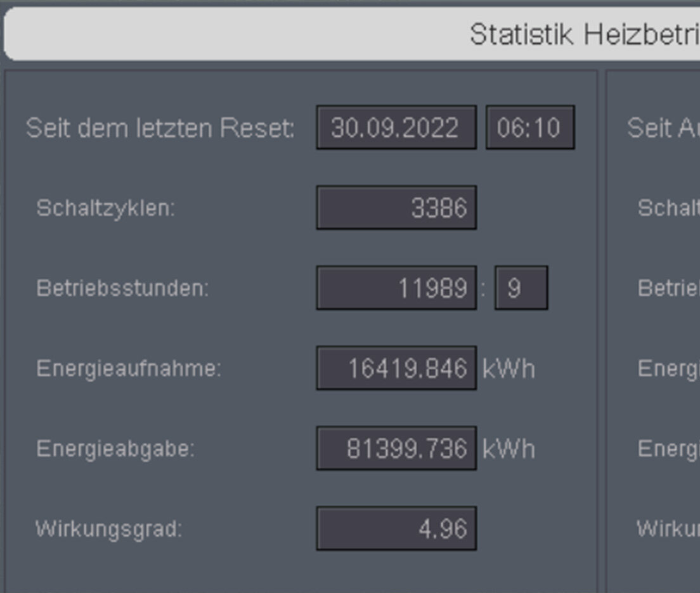The image size is (700, 593).
Task: Click the 'Energieabgabe:' label in left panel
Action: tap(115, 449)
